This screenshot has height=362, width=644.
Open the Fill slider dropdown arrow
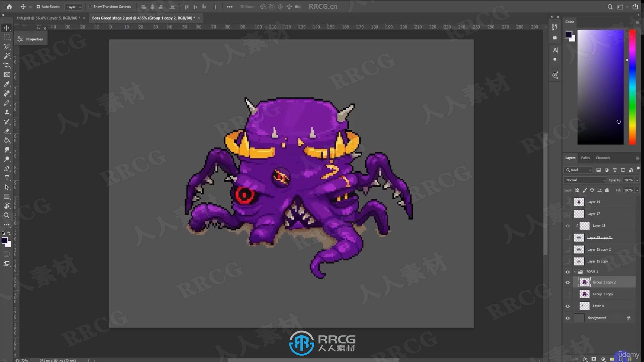pos(637,190)
